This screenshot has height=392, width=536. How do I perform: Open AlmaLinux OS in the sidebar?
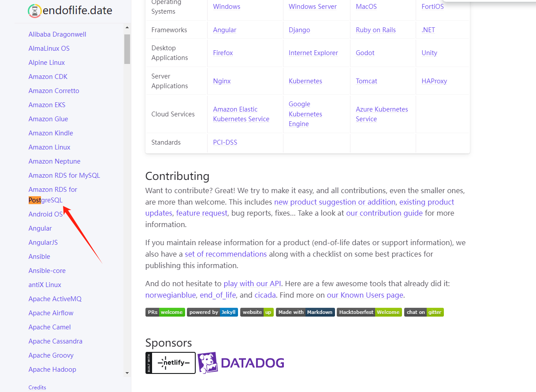tap(49, 49)
